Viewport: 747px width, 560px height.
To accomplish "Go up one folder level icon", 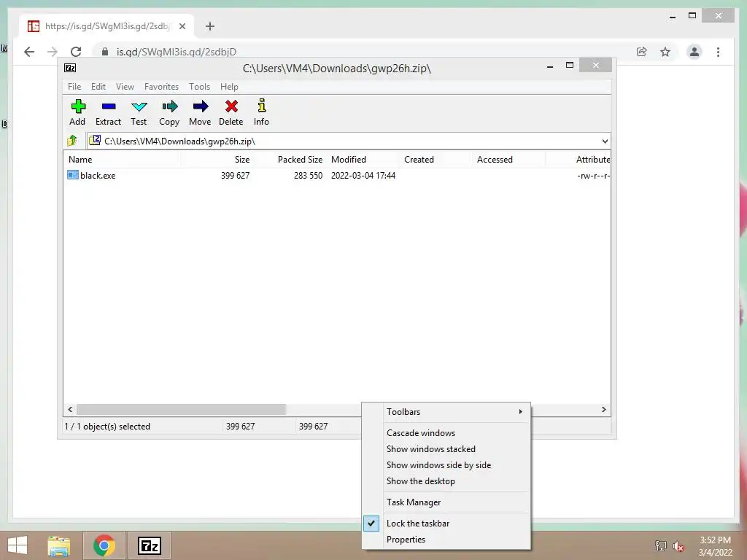I will 72,141.
